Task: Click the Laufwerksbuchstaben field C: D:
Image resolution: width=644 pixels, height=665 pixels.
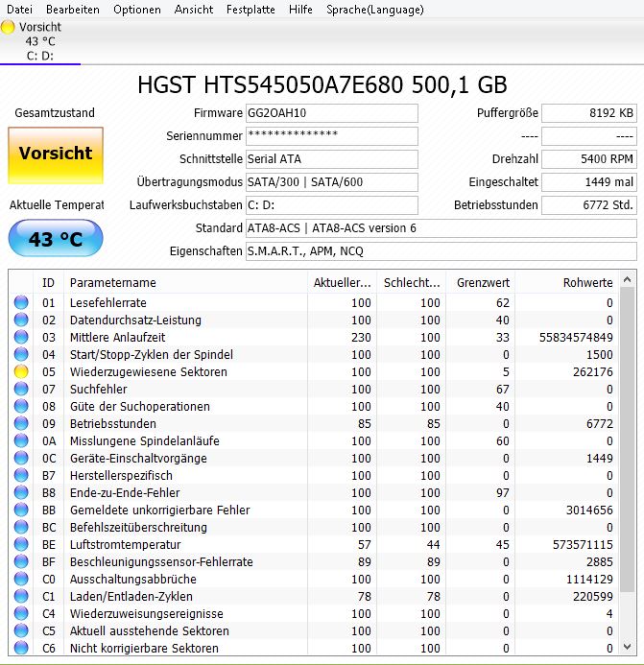Action: [332, 204]
